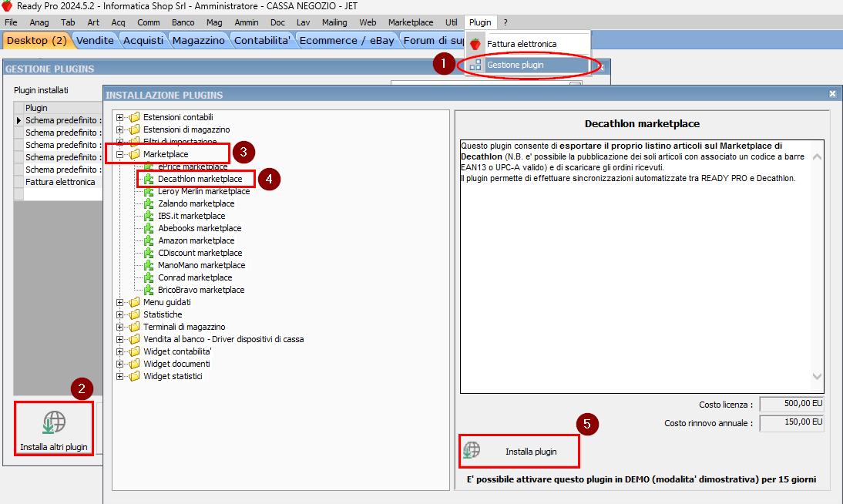Click the CDiscount marketplace puzzle icon
The image size is (843, 504).
pyautogui.click(x=149, y=253)
